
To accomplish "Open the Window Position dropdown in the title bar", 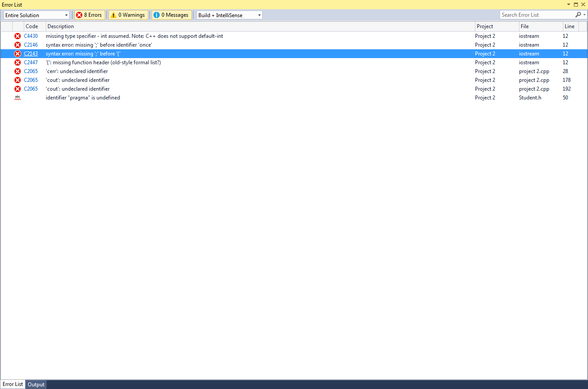I will pos(569,4).
